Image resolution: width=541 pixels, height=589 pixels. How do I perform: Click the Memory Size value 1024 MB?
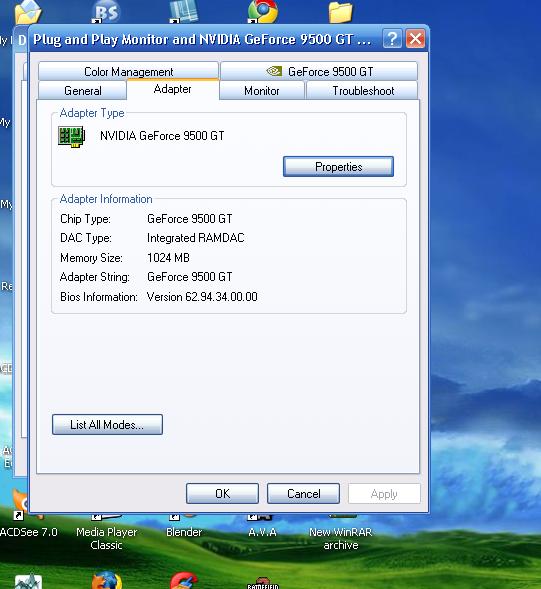pos(168,258)
